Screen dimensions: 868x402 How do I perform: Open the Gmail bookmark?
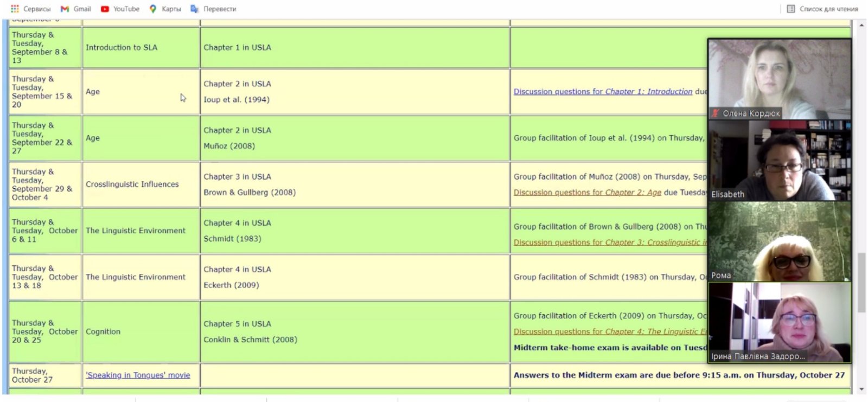(x=76, y=9)
